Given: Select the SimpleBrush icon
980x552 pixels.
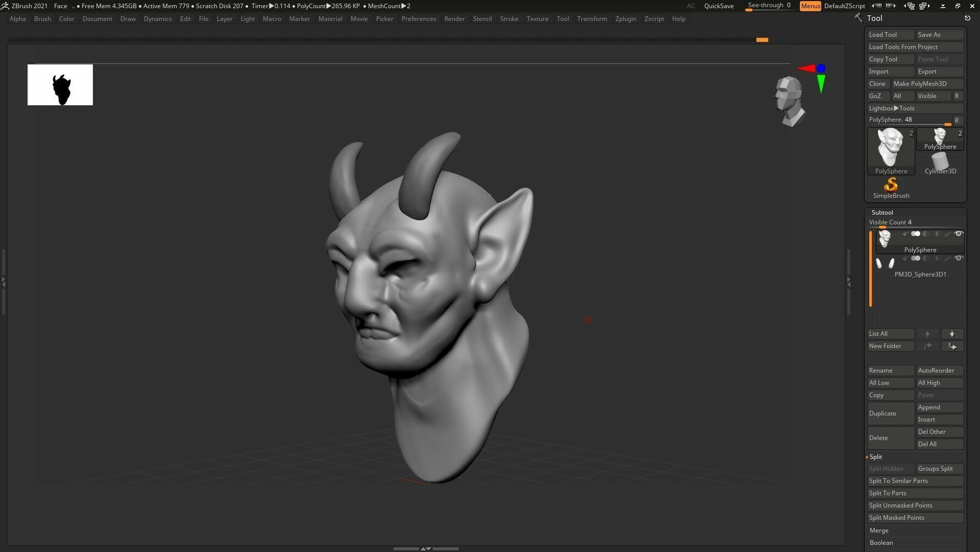Looking at the screenshot, I should pyautogui.click(x=891, y=185).
